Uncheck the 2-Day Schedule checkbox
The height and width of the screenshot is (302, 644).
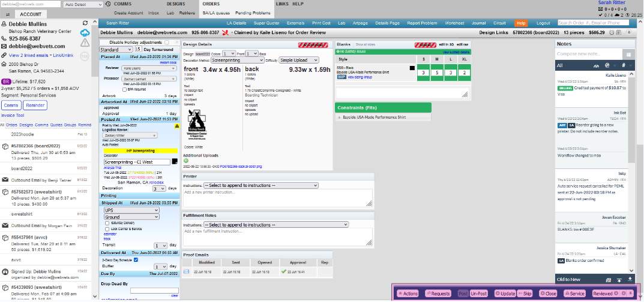136,259
